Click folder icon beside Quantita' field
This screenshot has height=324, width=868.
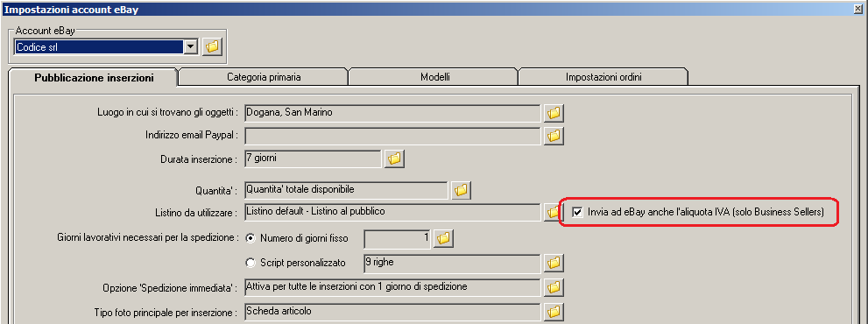[x=461, y=190]
